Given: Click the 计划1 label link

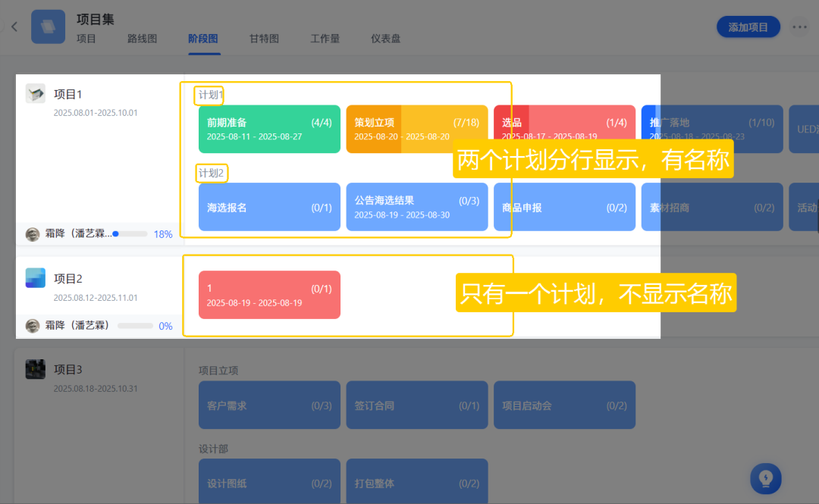Looking at the screenshot, I should click(209, 95).
